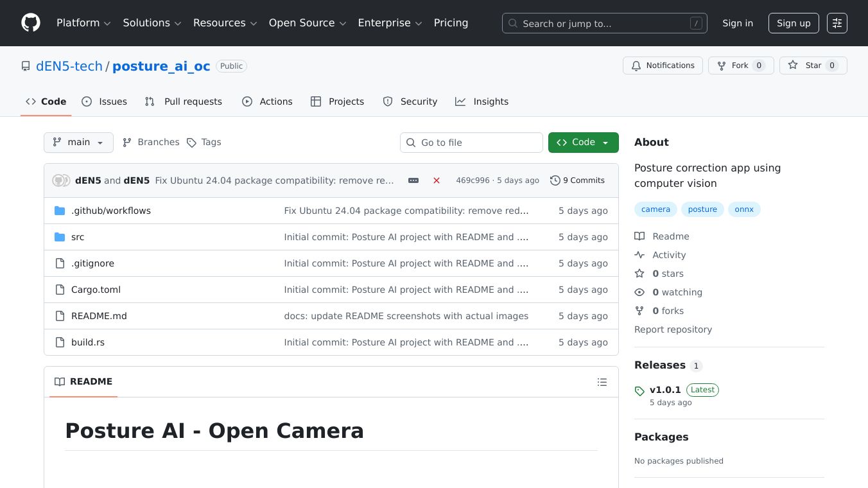Expand the Platform navigation menu

pos(83,23)
